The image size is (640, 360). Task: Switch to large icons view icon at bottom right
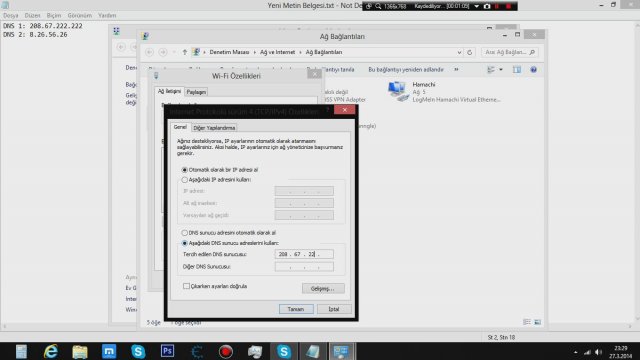[x=538, y=322]
